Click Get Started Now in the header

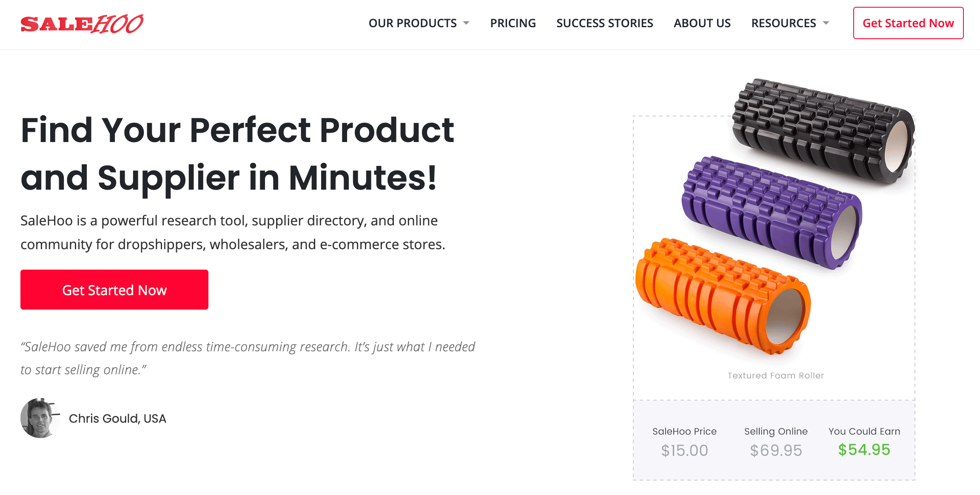908,23
